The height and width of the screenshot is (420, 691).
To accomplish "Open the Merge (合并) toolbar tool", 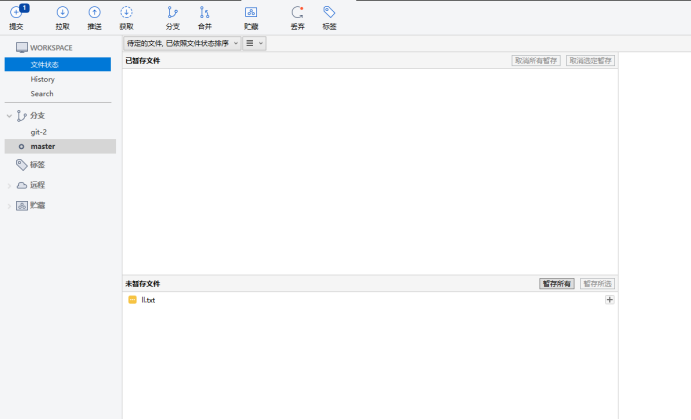I will click(204, 12).
